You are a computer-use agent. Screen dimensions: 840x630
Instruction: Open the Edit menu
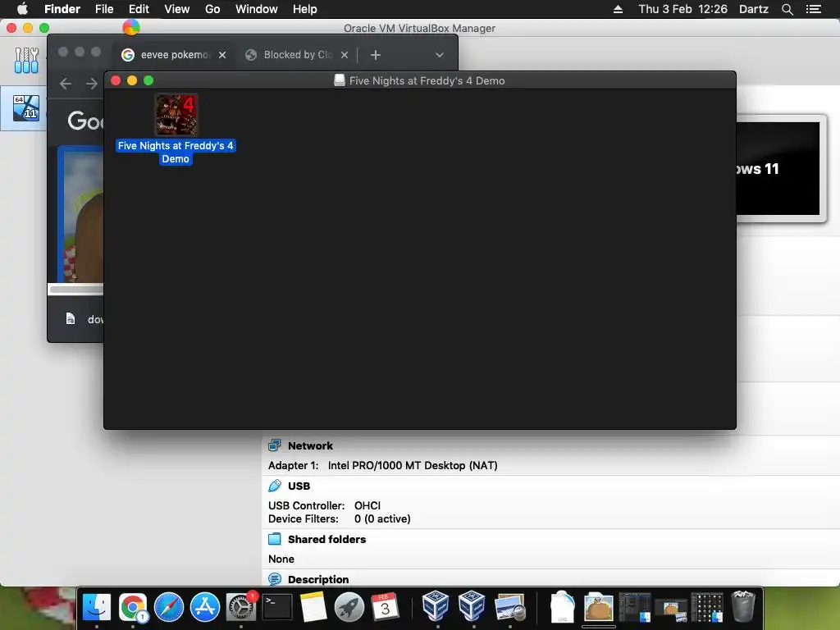click(139, 9)
